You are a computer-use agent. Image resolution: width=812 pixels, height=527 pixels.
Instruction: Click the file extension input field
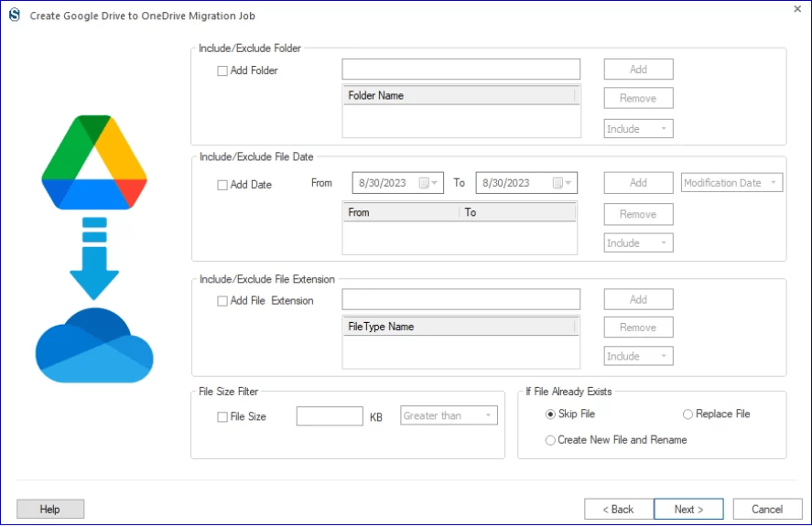(x=460, y=299)
